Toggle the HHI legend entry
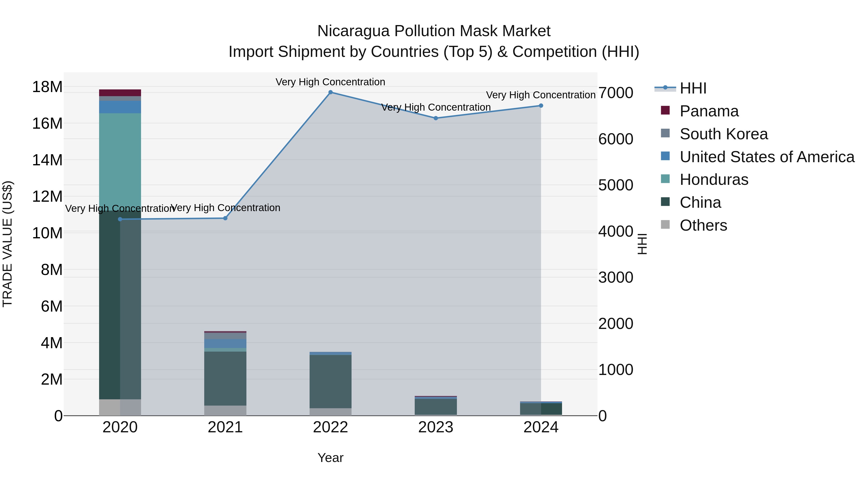This screenshot has width=868, height=488. click(681, 88)
